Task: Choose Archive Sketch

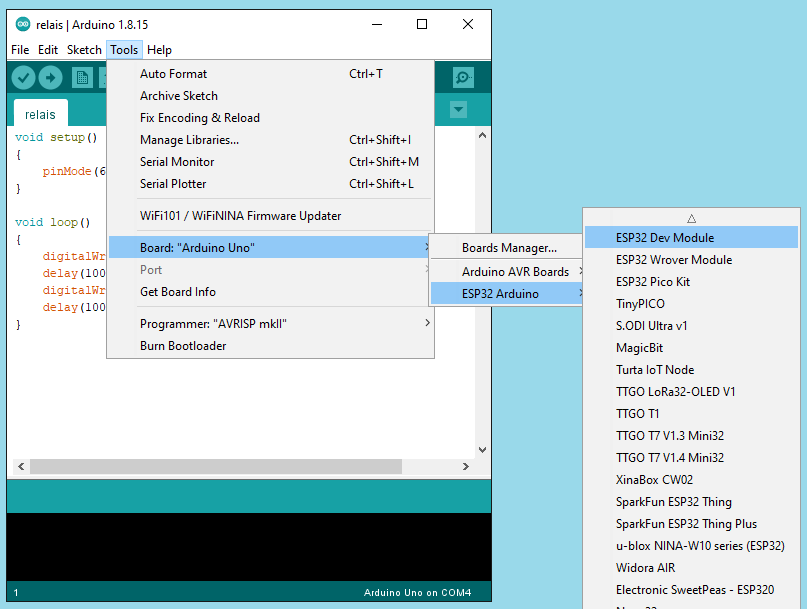Action: (271, 96)
